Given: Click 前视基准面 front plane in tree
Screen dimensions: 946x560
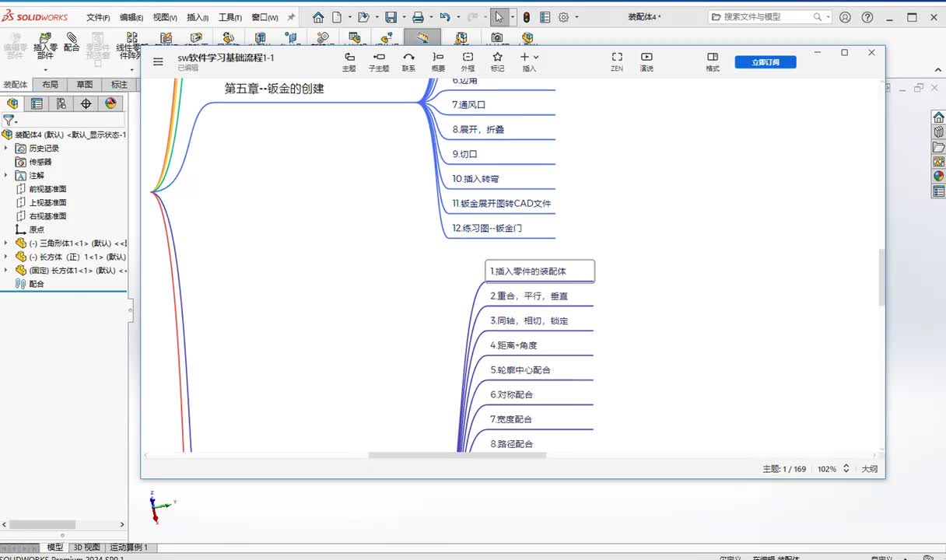Looking at the screenshot, I should [47, 189].
